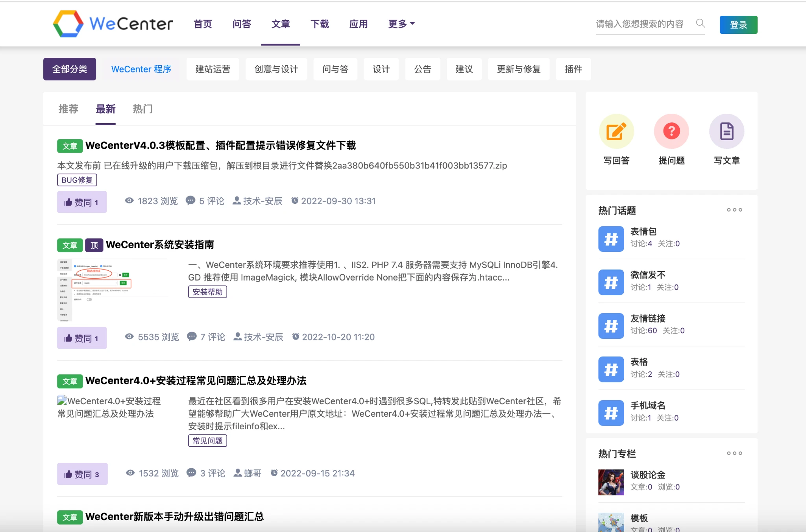
Task: Select the 建议 category
Action: click(x=464, y=69)
